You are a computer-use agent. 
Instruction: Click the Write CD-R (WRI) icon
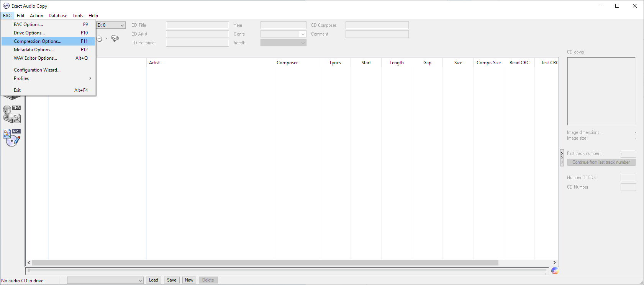click(x=12, y=137)
